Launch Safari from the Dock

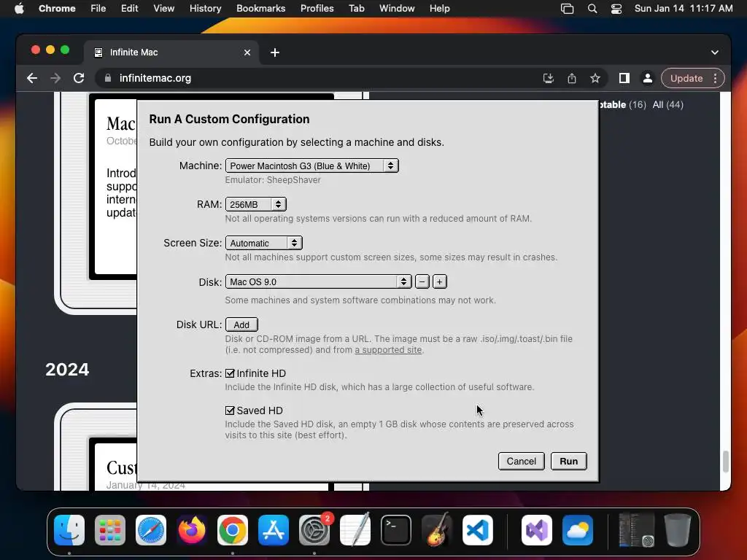151,530
